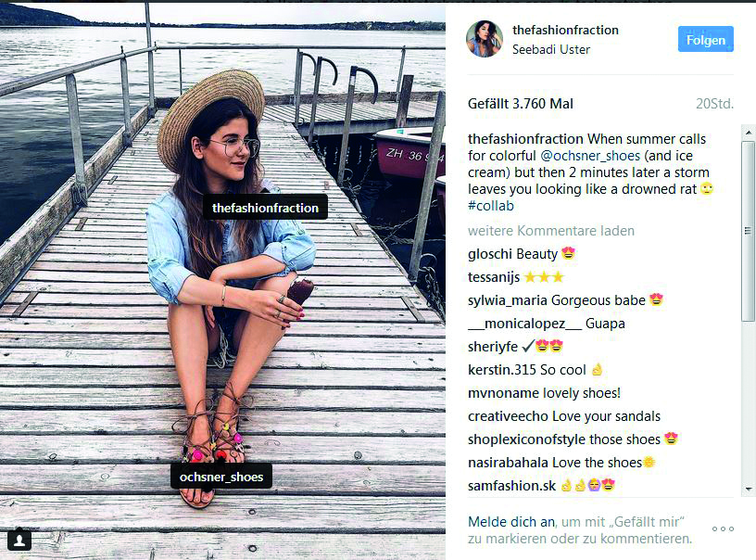Load more comments via weitere Kommentare laden
Screen dimensions: 756x560
pyautogui.click(x=551, y=231)
